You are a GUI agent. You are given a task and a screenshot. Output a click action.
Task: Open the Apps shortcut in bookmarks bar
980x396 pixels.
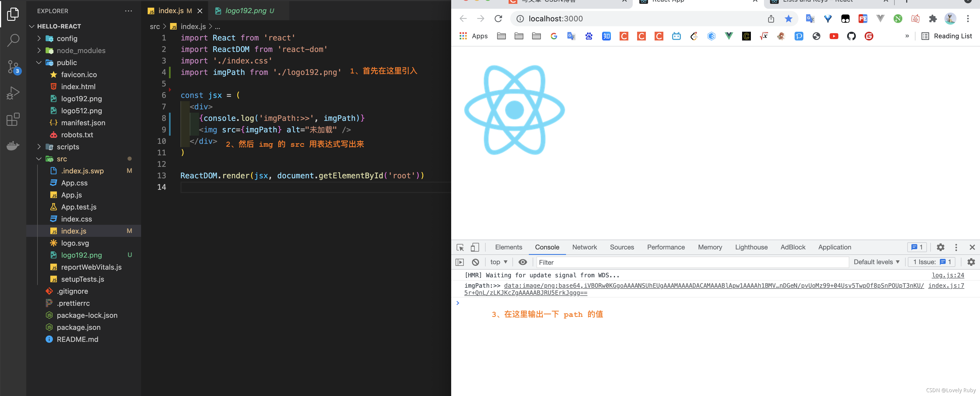[x=474, y=36]
